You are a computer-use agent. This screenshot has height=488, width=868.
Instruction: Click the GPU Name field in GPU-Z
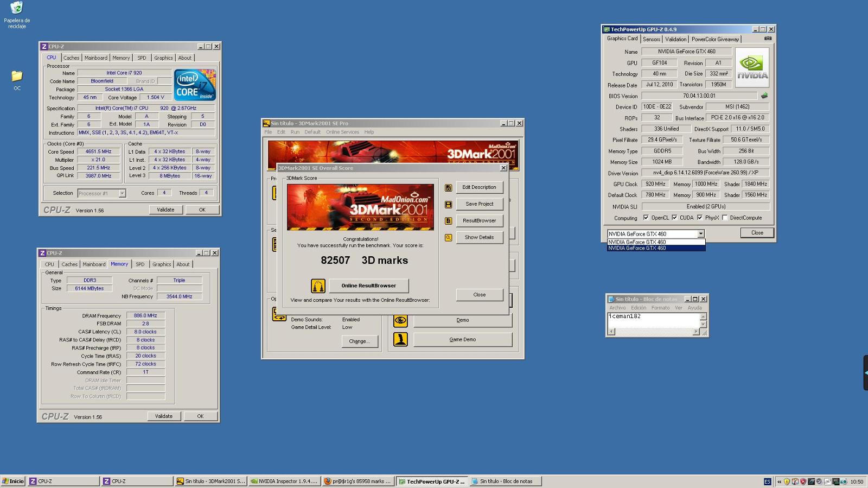click(687, 52)
